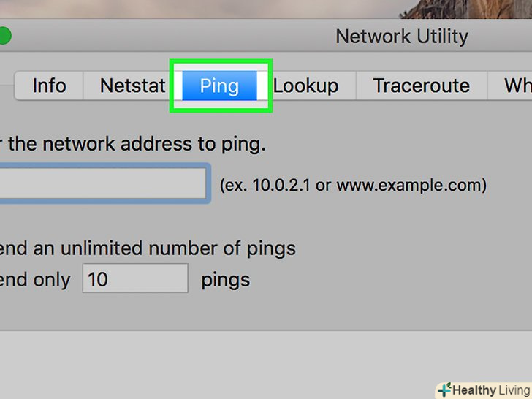
Task: Switch to the partially visible Whois tab
Action: (x=517, y=85)
